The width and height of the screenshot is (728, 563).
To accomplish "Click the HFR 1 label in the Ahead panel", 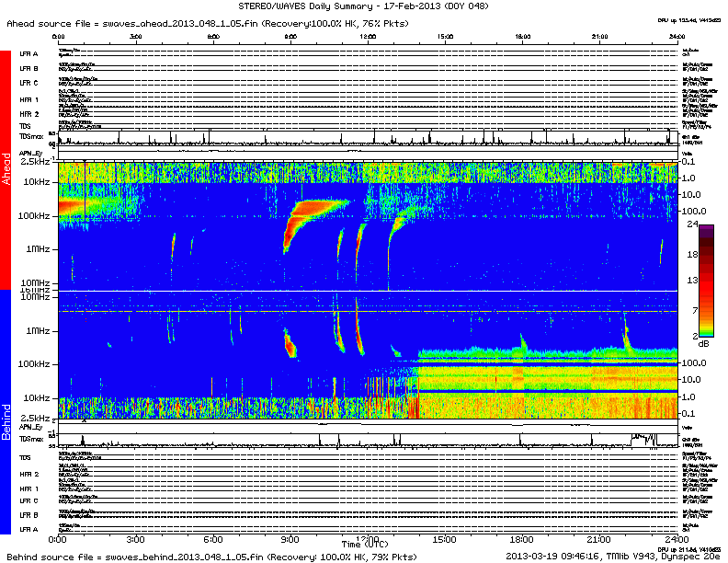I will (x=29, y=99).
